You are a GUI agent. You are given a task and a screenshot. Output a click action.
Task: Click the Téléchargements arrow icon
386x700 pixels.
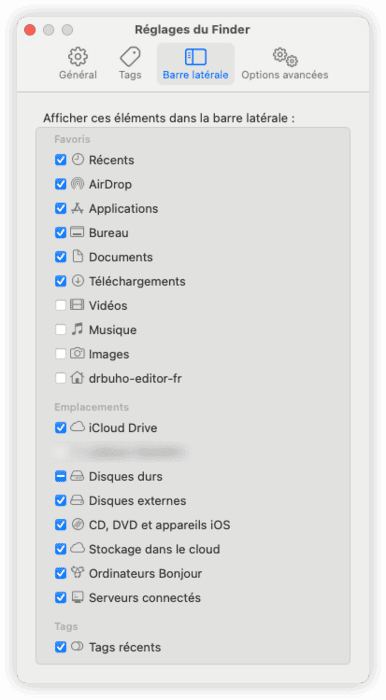pyautogui.click(x=78, y=281)
